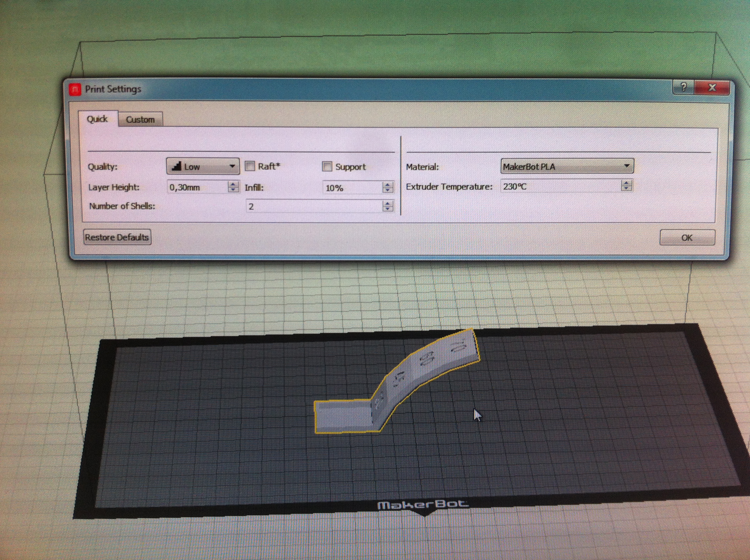Close the Print Settings dialog
The width and height of the screenshot is (750, 560).
(x=712, y=88)
